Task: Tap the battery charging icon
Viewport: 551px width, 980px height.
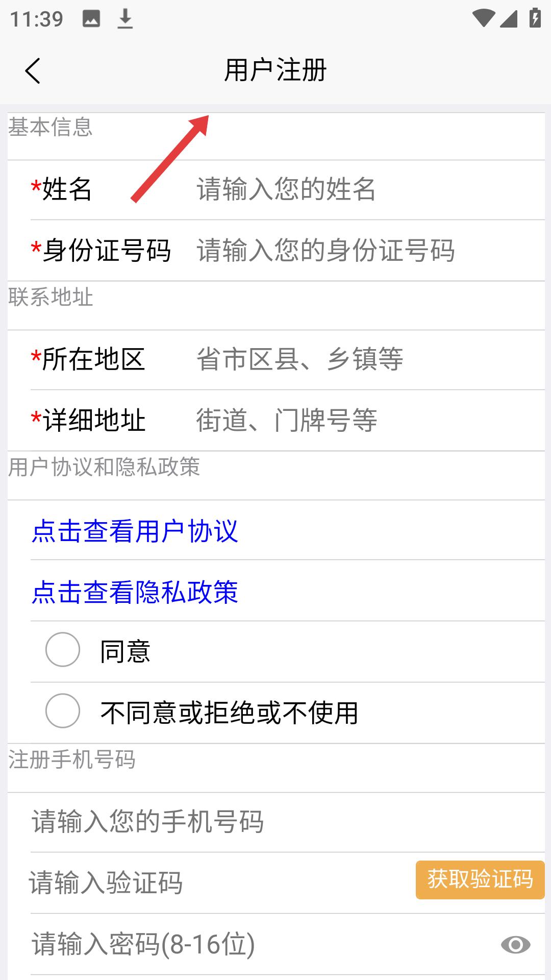Action: [535, 18]
